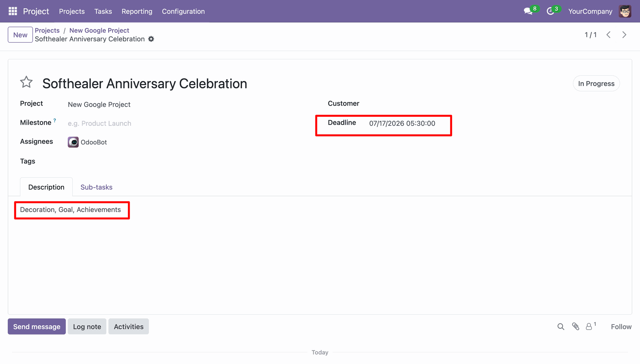Screen dimensions: 640x364
Task: Open the YourCompany company switcher
Action: pyautogui.click(x=590, y=11)
